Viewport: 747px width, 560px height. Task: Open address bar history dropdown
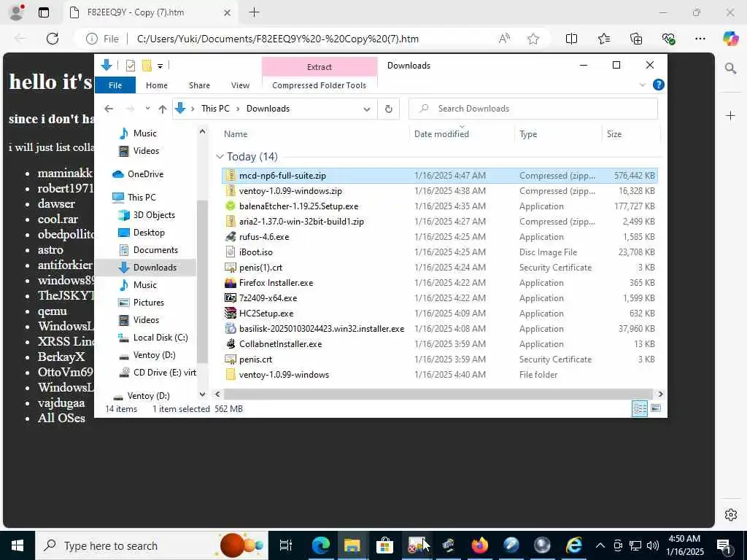(367, 109)
